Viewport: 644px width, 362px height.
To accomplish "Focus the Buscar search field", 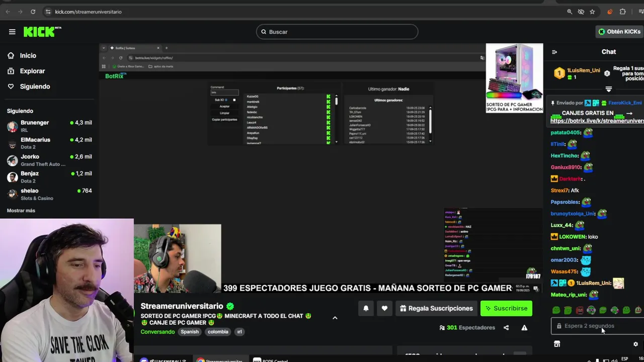I will pos(337,32).
